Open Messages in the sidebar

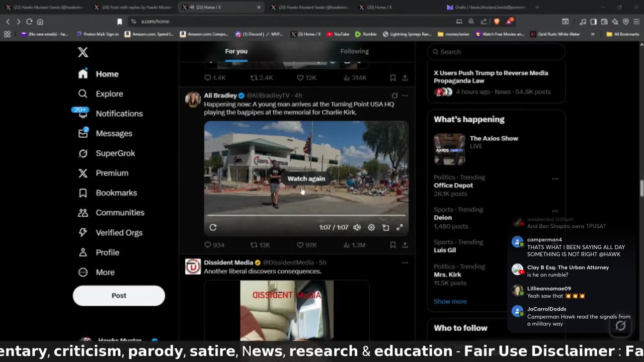tap(105, 133)
